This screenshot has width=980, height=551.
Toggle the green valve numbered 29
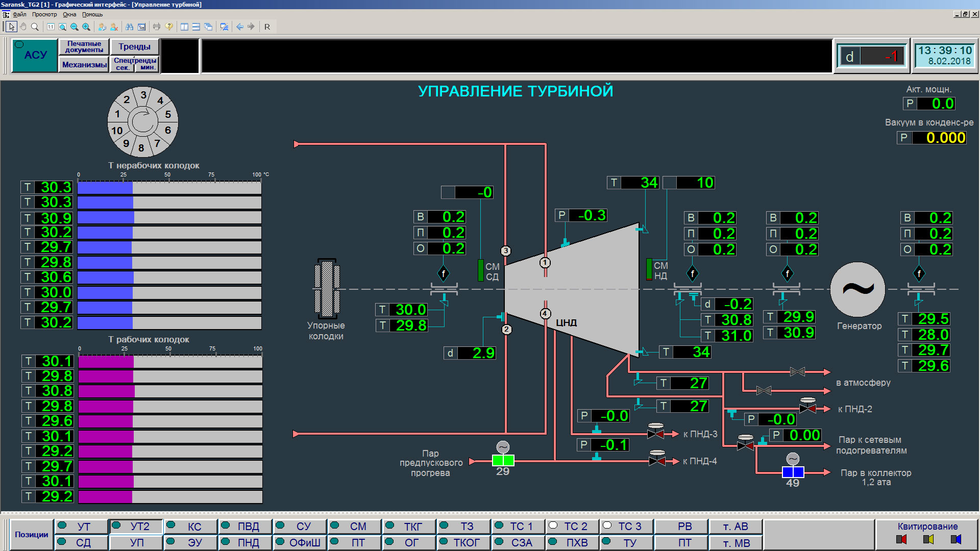(x=503, y=461)
